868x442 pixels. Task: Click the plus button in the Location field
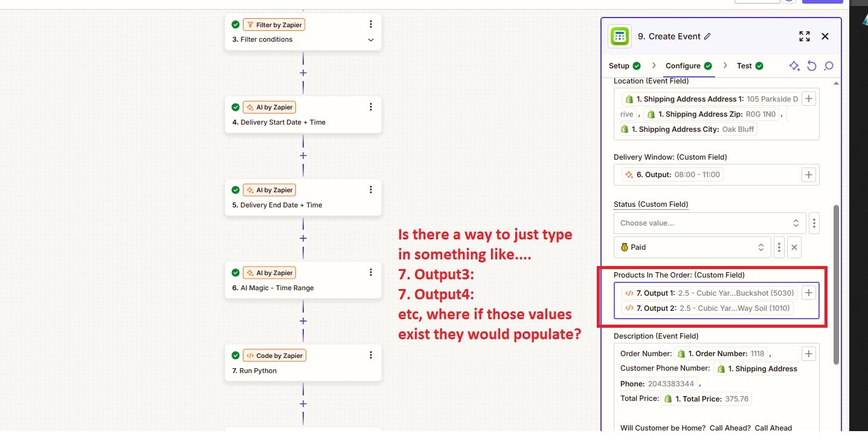pyautogui.click(x=809, y=99)
